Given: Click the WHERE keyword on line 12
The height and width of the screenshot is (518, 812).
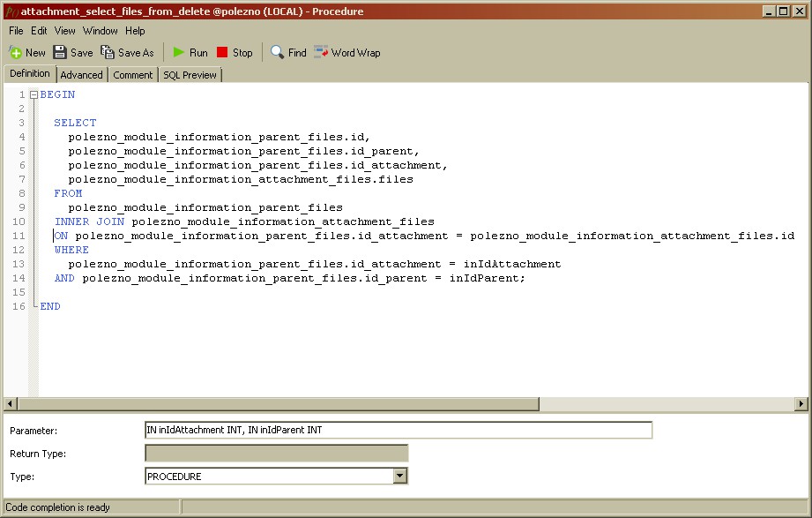Looking at the screenshot, I should point(71,250).
